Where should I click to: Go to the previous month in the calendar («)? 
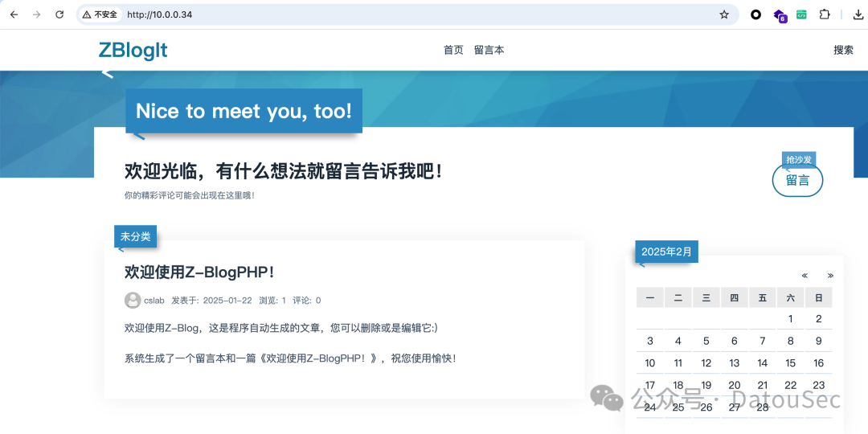click(x=805, y=275)
